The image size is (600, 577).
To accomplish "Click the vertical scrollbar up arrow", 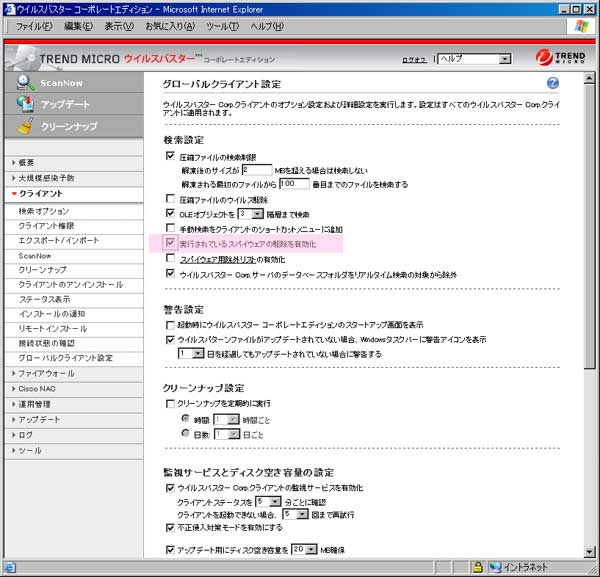I will 590,78.
